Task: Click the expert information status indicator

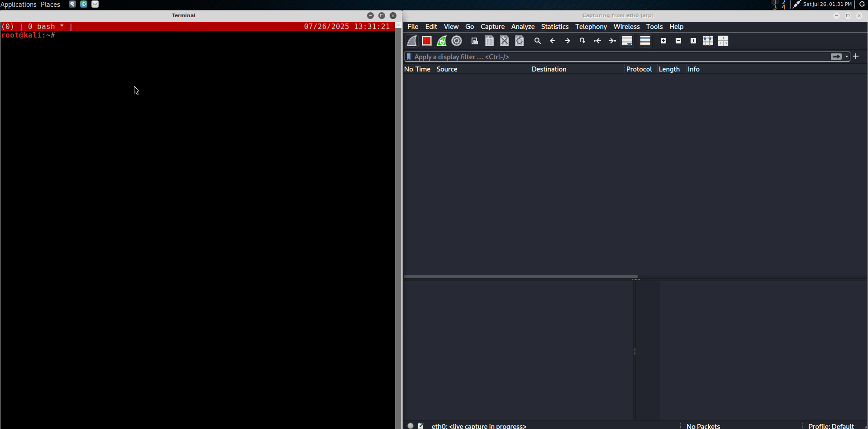Action: [x=410, y=425]
